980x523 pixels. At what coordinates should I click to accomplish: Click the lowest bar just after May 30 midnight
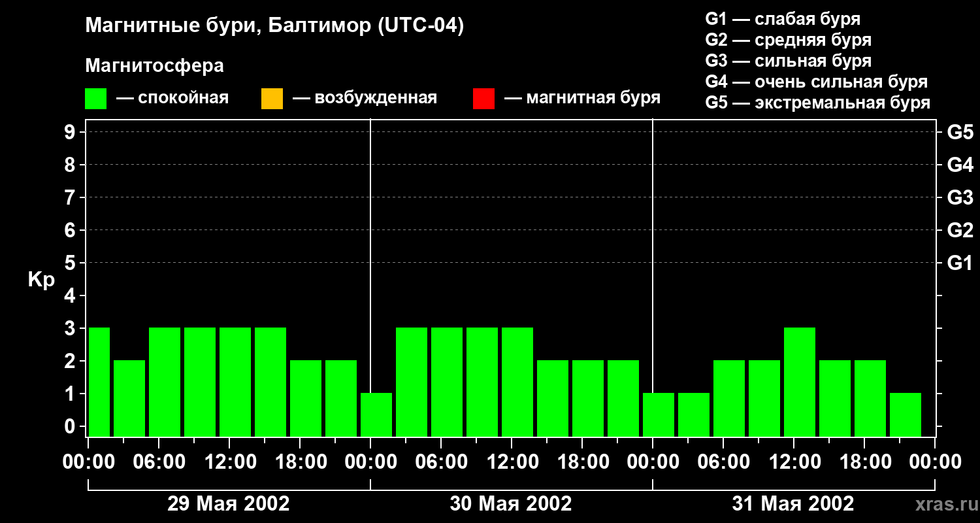(376, 414)
